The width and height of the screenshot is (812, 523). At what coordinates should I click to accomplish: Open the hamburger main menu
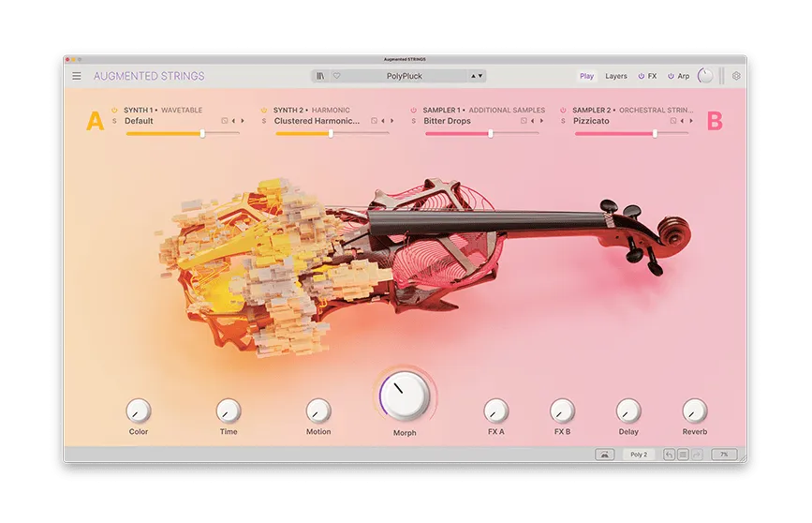tap(77, 76)
